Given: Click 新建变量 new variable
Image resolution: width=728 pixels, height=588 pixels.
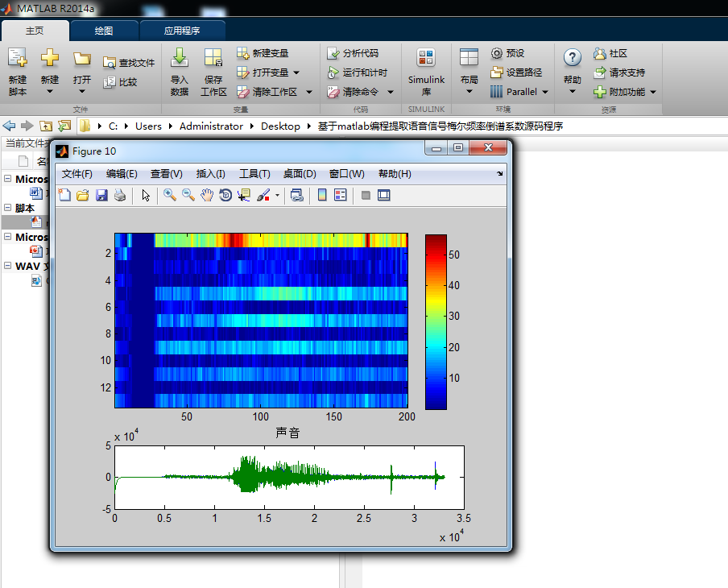Looking at the screenshot, I should point(263,53).
